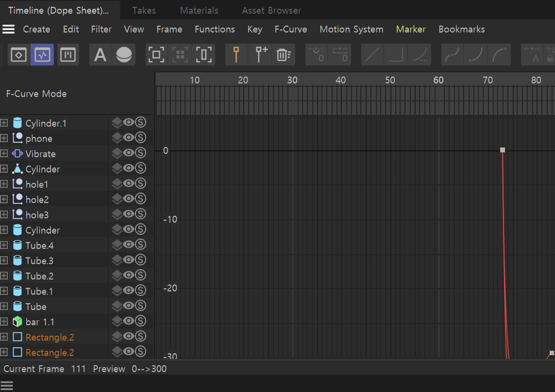This screenshot has height=392, width=555.
Task: Expand the Cylinder.1 track
Action: tap(4, 123)
